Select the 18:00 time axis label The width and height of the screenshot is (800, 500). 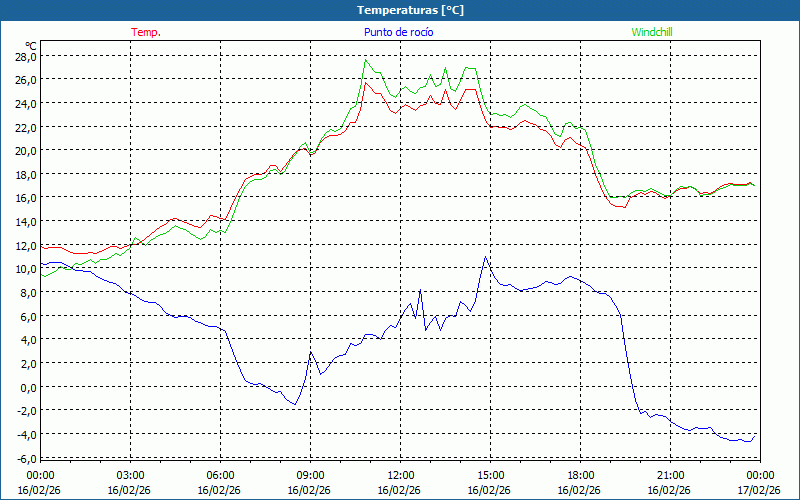[581, 475]
